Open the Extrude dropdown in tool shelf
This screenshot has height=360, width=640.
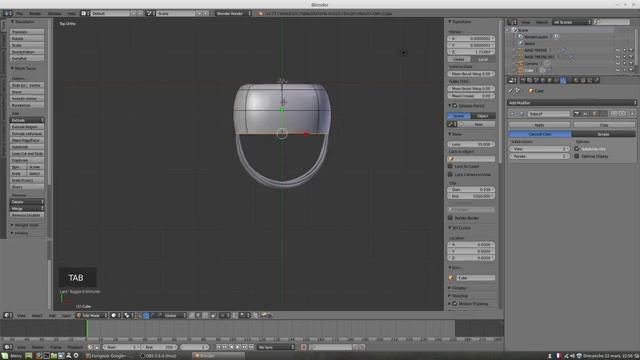(x=27, y=120)
